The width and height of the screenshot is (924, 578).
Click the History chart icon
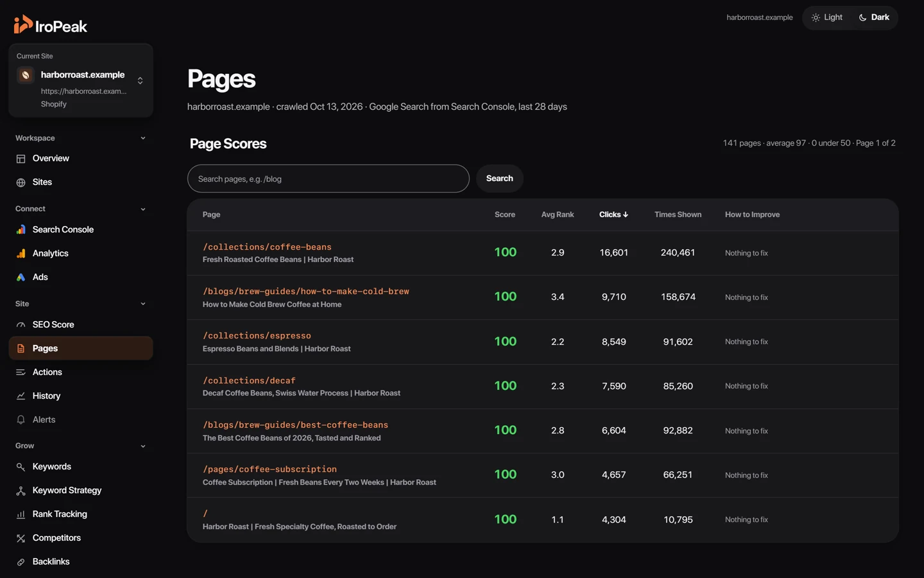coord(21,396)
